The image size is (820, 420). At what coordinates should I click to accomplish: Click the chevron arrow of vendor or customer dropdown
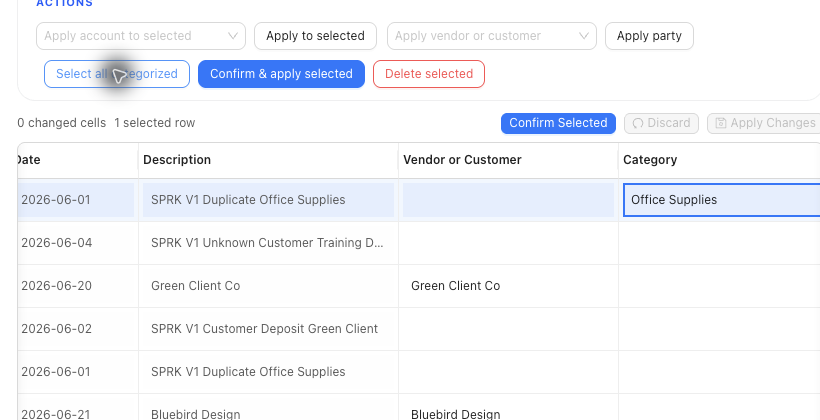click(584, 36)
